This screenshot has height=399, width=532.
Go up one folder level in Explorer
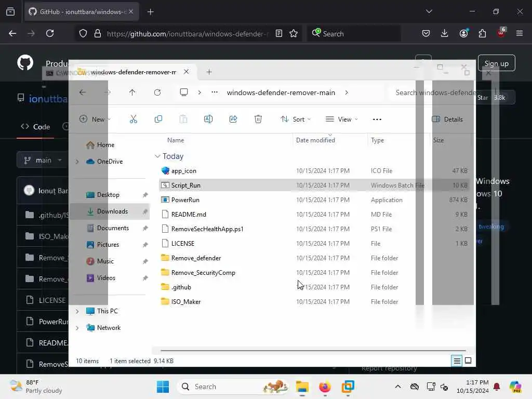132,92
